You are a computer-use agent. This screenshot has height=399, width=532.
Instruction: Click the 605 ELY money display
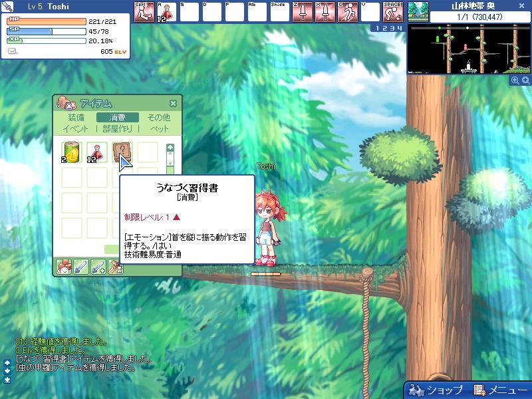(x=113, y=52)
